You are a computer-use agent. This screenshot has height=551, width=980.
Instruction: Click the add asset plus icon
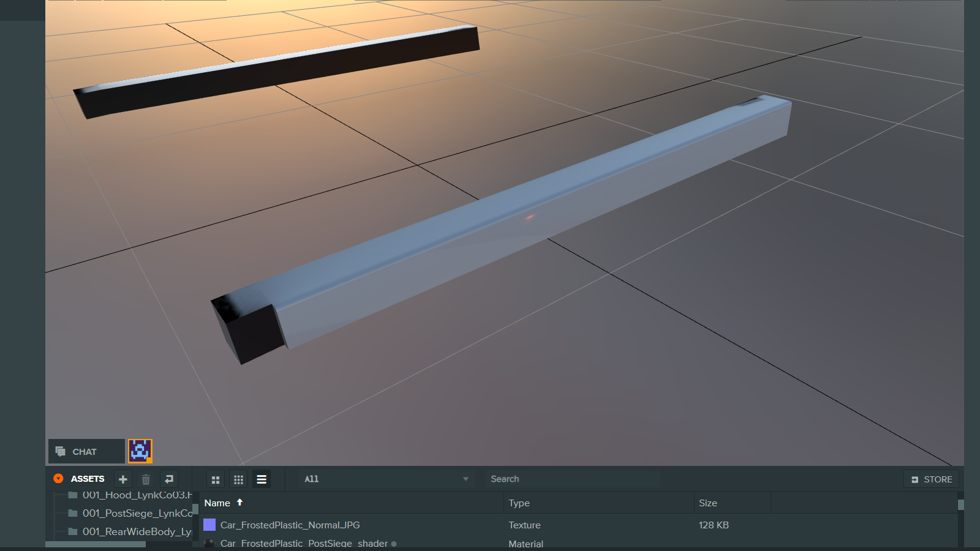(x=123, y=479)
